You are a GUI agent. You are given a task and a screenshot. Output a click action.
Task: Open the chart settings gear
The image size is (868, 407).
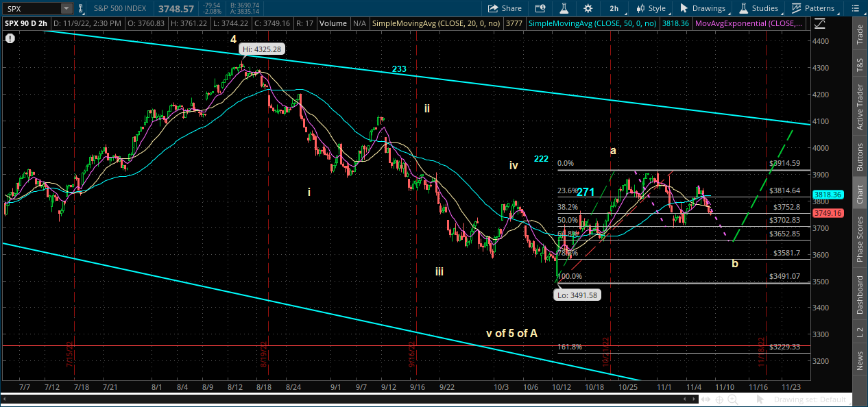click(588, 8)
